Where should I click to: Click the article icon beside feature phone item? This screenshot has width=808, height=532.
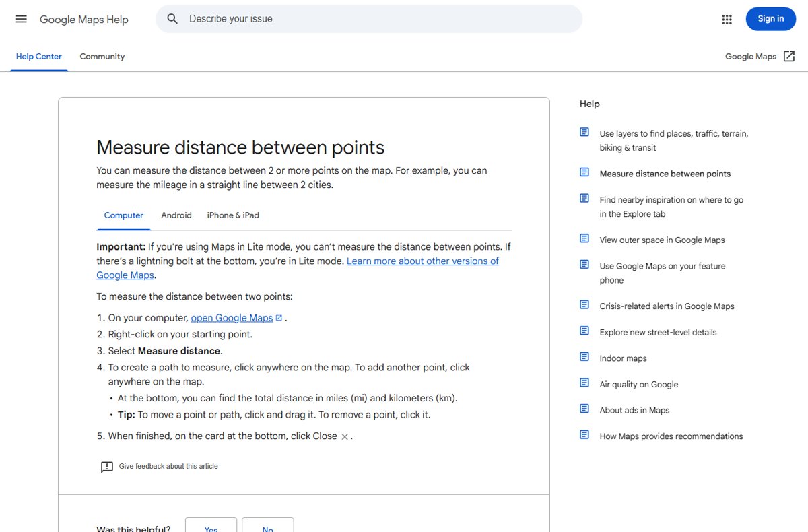click(x=584, y=265)
